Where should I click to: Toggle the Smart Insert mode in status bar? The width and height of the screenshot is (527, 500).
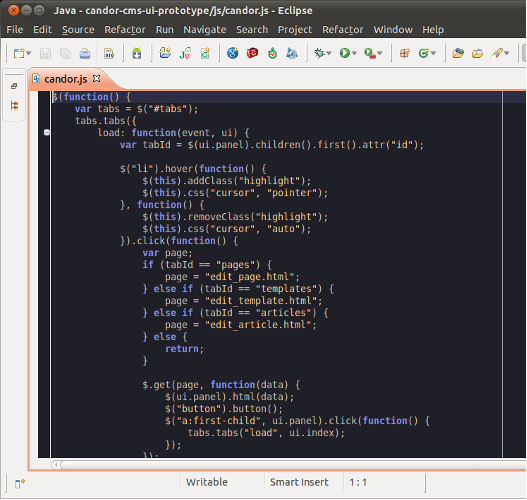[299, 482]
